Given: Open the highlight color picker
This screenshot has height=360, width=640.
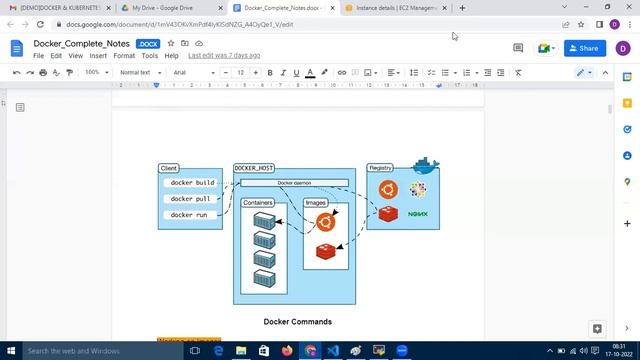Looking at the screenshot, I should point(324,73).
